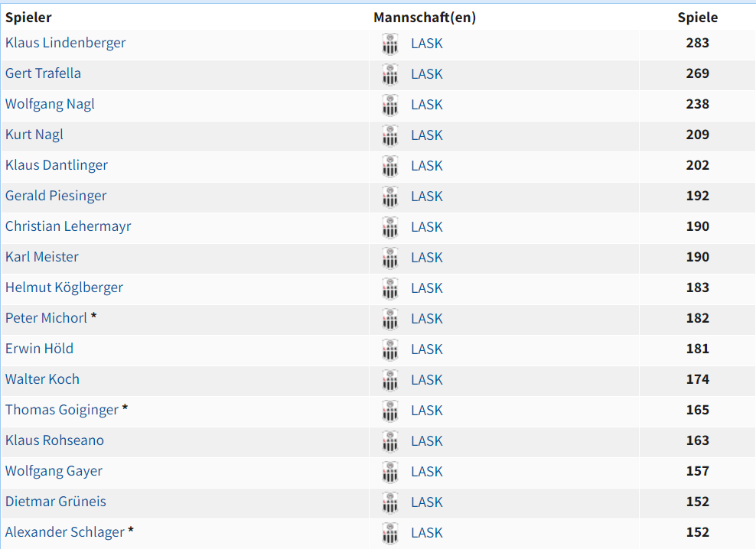Click LASK crest icon beside Peter Michorl
Screen dimensions: 756x549
point(390,320)
